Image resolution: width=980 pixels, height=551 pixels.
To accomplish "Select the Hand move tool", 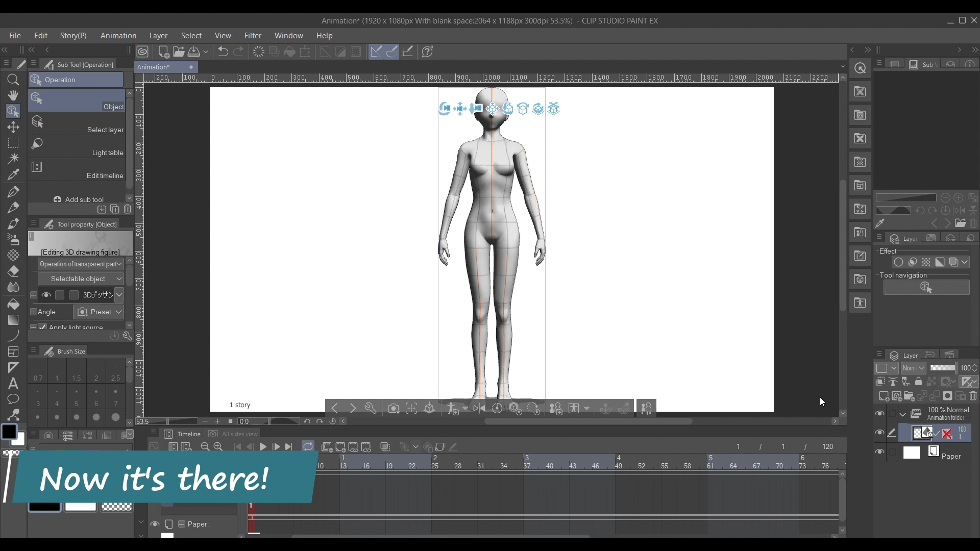I will (13, 95).
